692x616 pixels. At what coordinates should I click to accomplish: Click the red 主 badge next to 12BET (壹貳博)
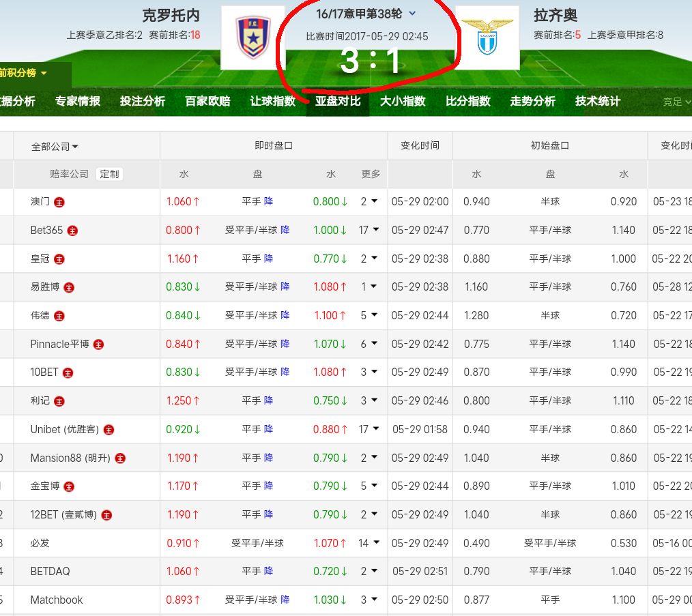point(106,515)
